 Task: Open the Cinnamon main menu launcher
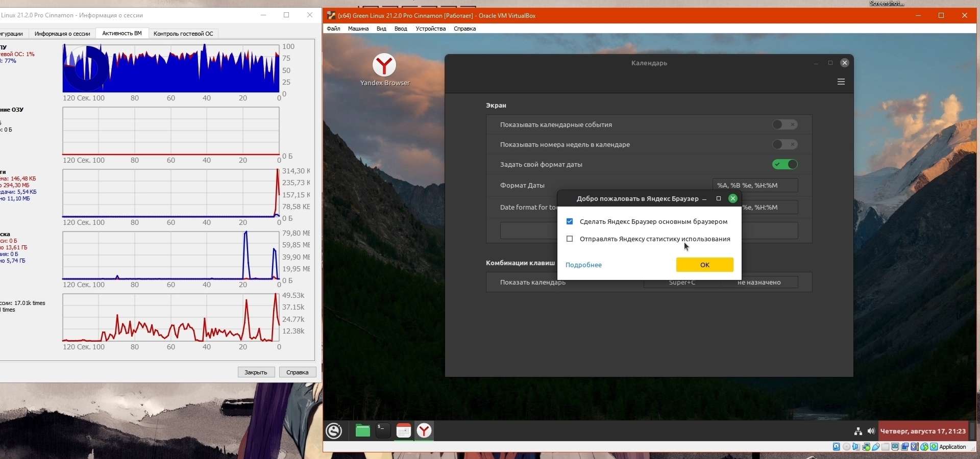[x=334, y=431]
